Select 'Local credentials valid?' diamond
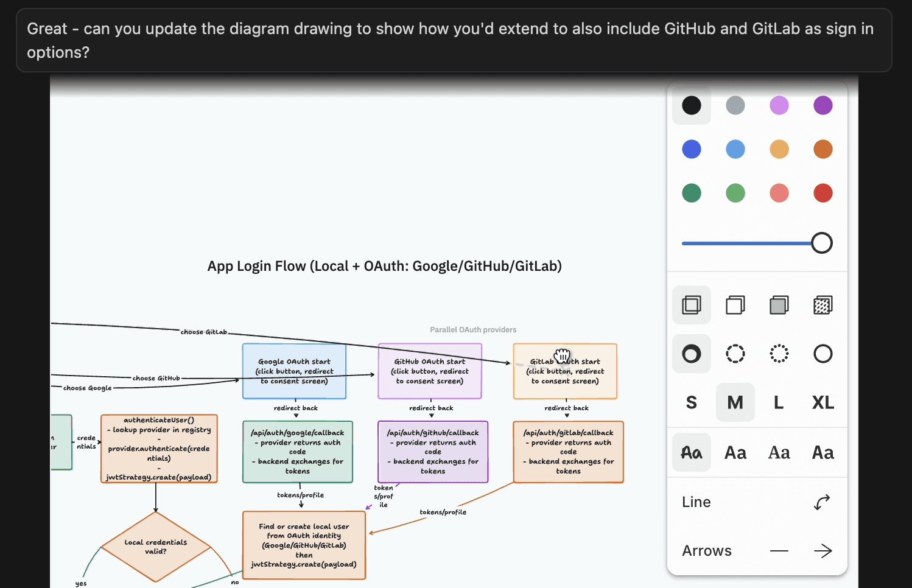This screenshot has width=912, height=588. 156,547
